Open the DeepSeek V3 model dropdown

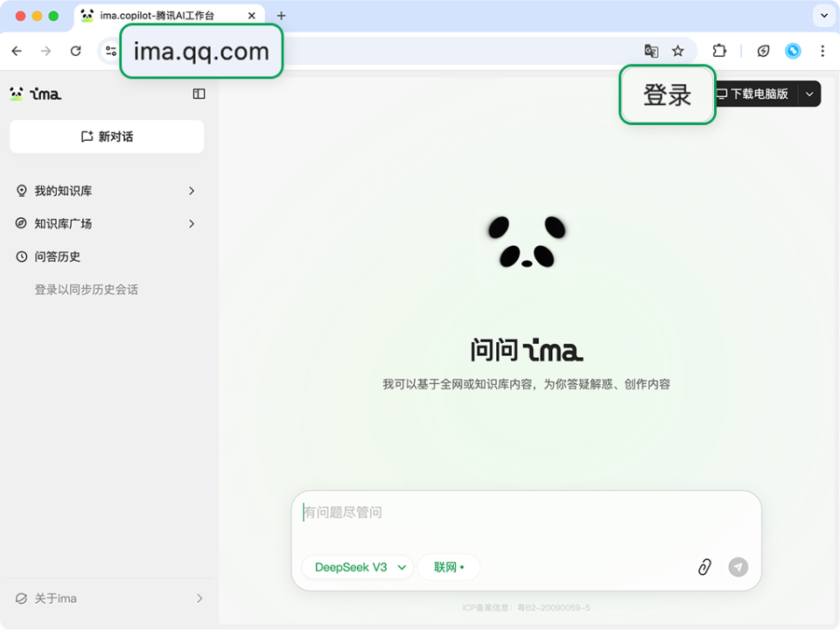pos(357,567)
